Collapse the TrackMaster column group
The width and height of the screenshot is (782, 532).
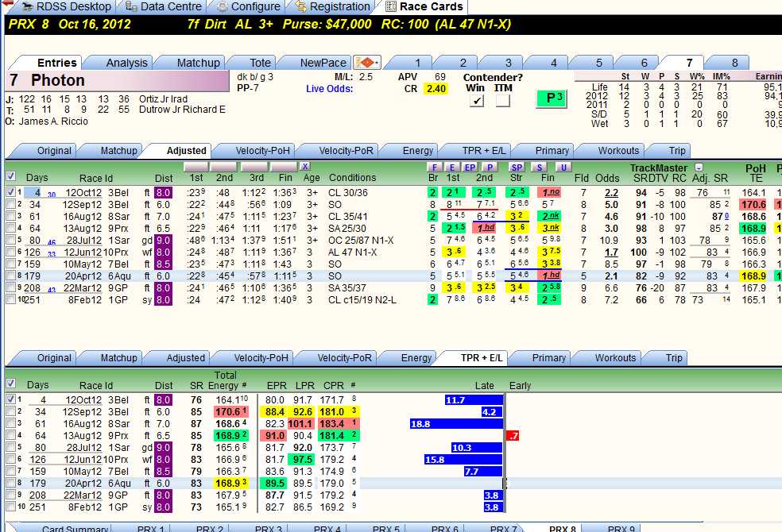pos(699,168)
